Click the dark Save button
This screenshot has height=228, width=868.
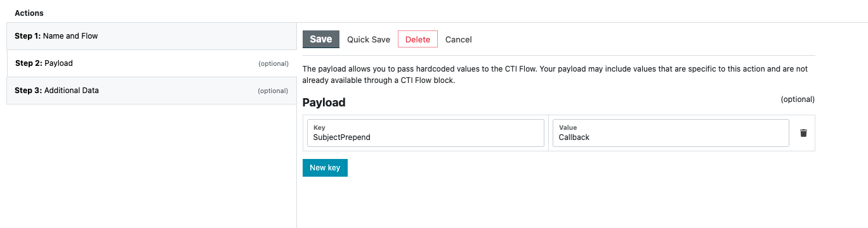(321, 39)
